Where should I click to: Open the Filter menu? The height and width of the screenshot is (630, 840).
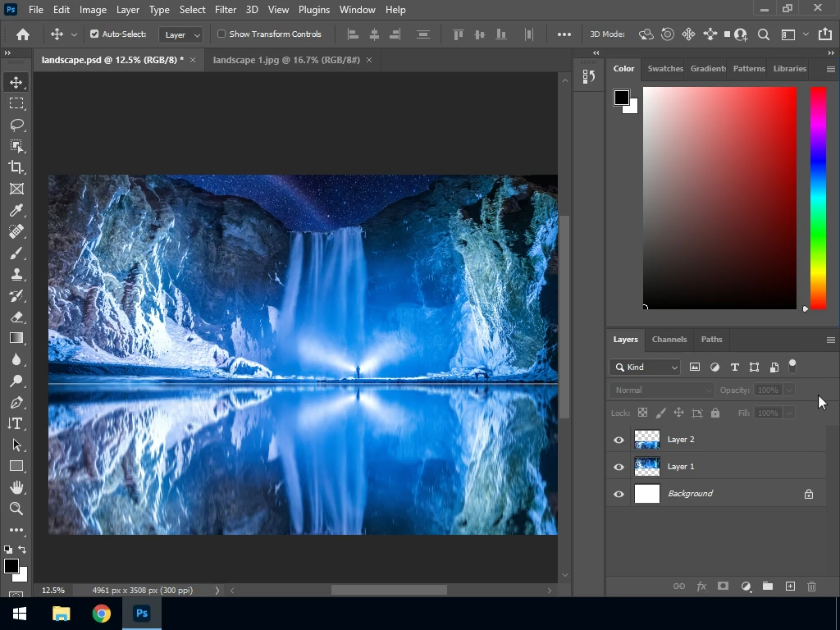[x=225, y=10]
